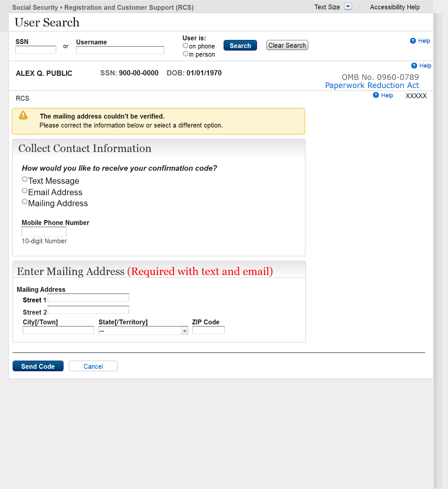Image resolution: width=448 pixels, height=489 pixels.
Task: Choose Mailing Address confirmation option
Action: pyautogui.click(x=25, y=202)
